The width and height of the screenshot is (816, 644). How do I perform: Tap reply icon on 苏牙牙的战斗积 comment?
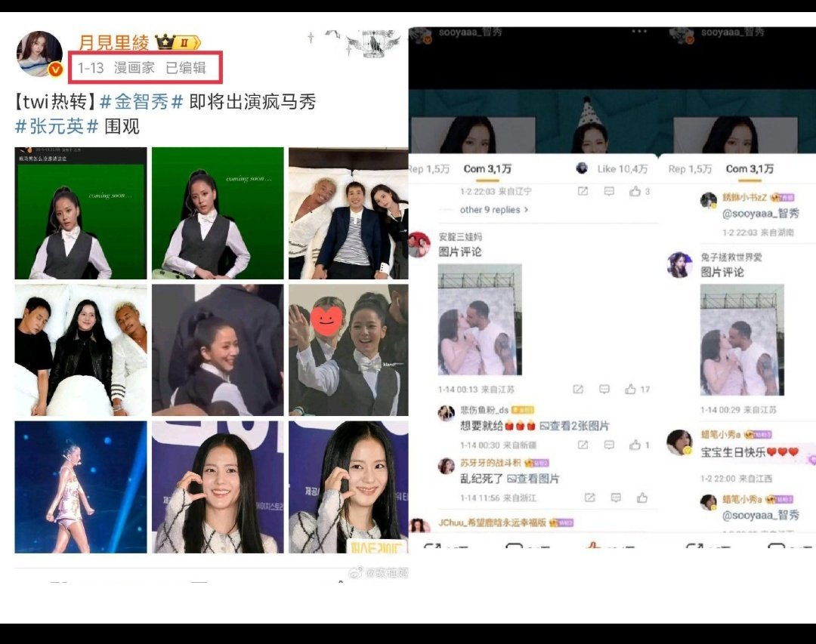tap(616, 498)
